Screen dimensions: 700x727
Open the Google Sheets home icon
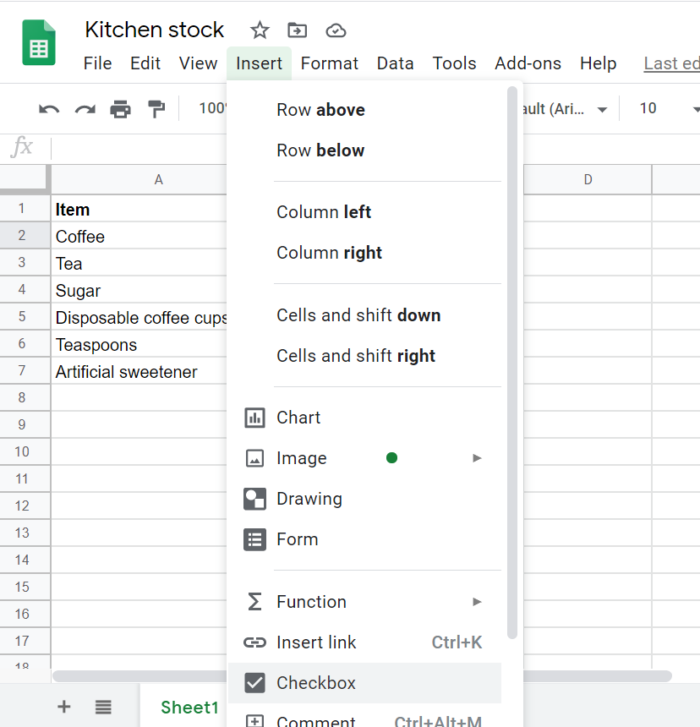pyautogui.click(x=40, y=43)
